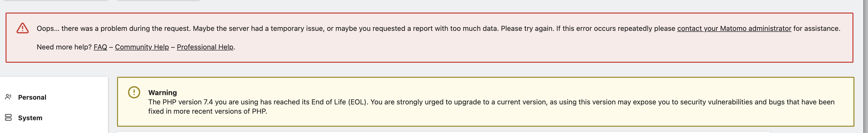Click the red error triangle icon
The width and height of the screenshot is (868, 133).
(23, 28)
